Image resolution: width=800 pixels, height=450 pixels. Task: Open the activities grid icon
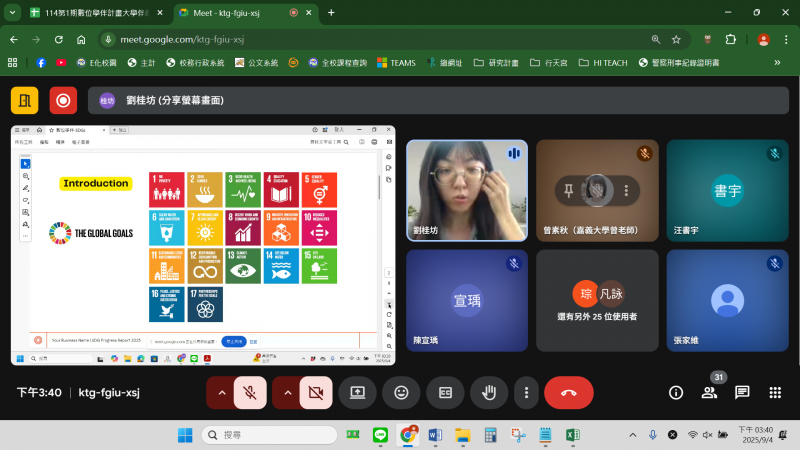click(x=775, y=393)
